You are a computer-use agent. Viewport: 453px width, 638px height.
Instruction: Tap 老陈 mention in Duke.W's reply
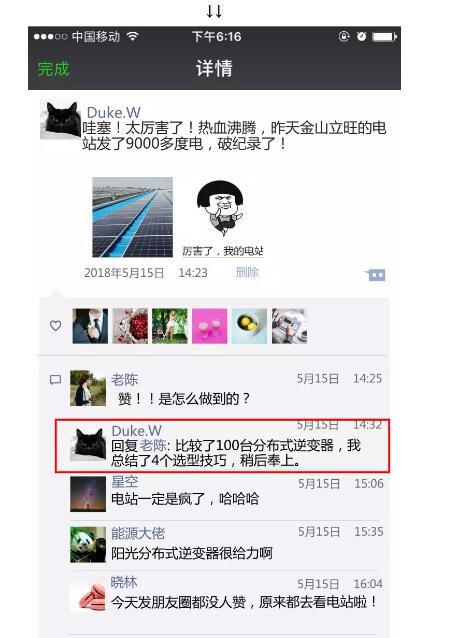click(153, 445)
